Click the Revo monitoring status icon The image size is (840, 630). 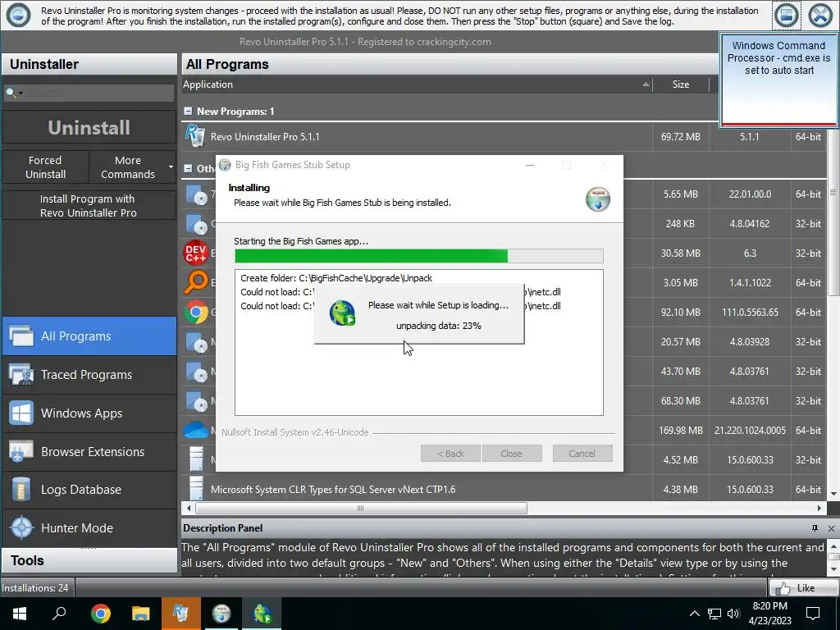[18, 15]
